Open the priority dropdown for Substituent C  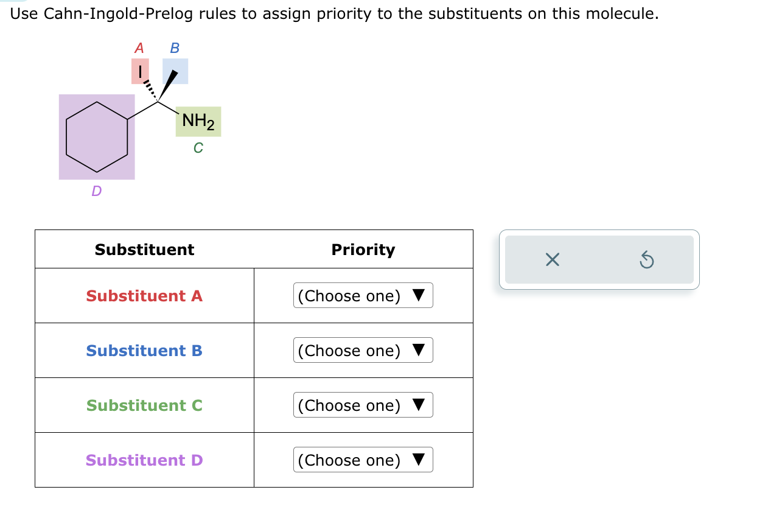[363, 405]
